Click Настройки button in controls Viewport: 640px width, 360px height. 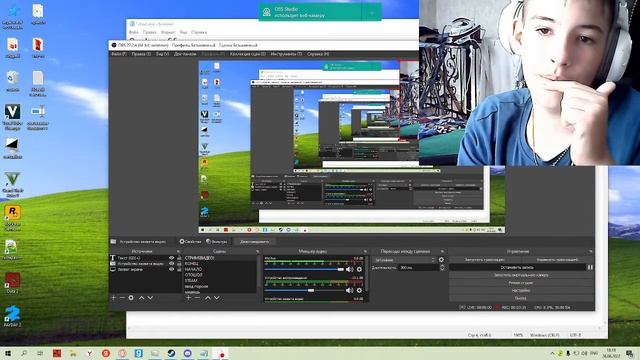[521, 291]
